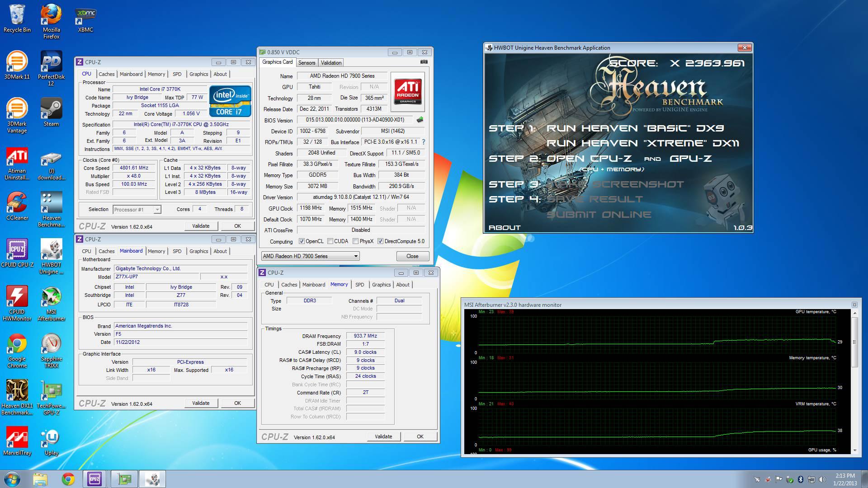Screen dimensions: 868x488
Task: Click the GPU Clock value 1198 MHz
Action: (x=311, y=208)
